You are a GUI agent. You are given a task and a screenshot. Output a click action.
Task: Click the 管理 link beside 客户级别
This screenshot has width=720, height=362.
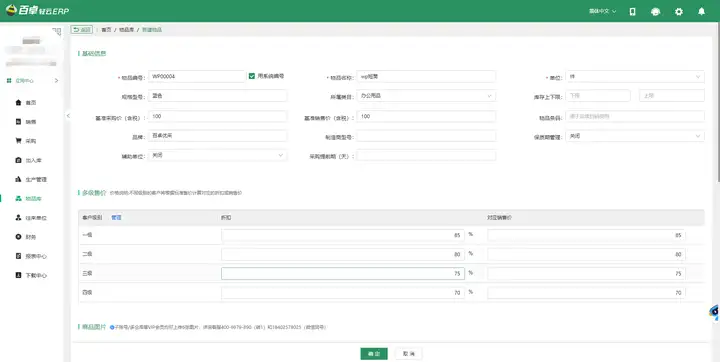pos(116,218)
